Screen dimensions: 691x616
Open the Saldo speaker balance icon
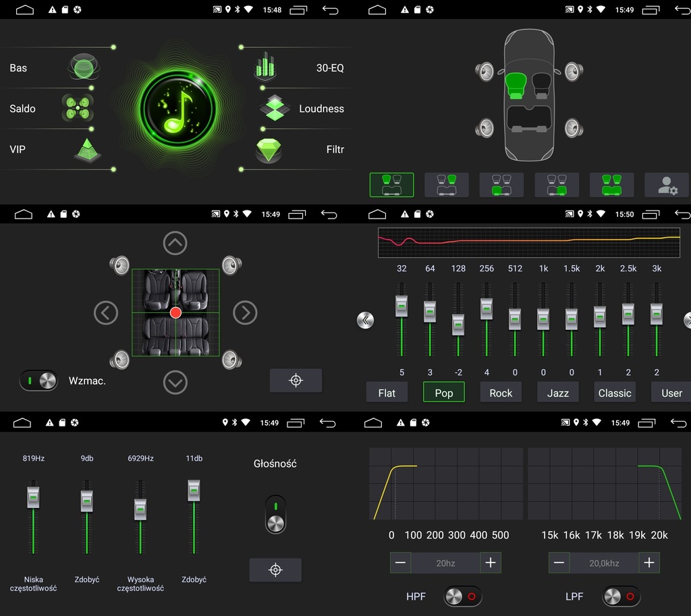click(x=78, y=108)
